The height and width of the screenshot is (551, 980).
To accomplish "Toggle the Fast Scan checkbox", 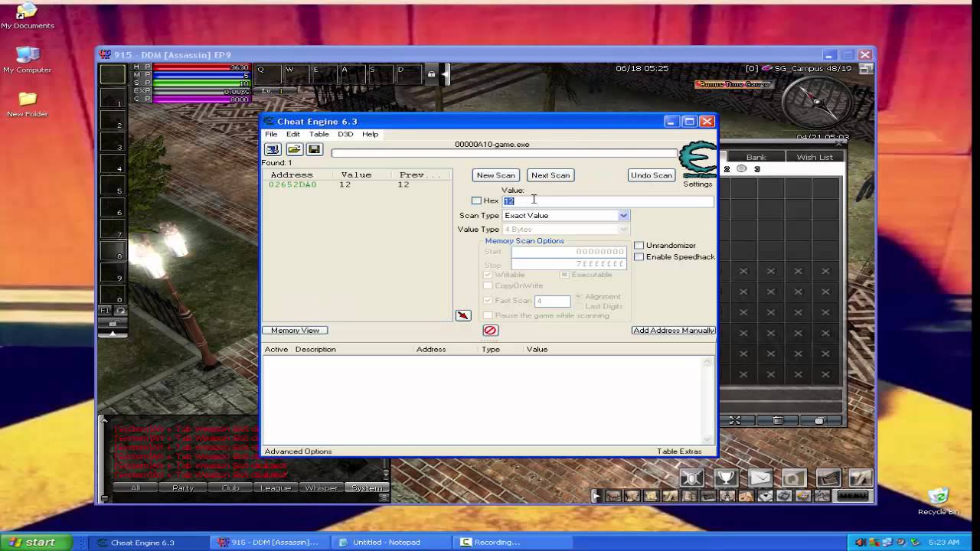I will coord(488,301).
